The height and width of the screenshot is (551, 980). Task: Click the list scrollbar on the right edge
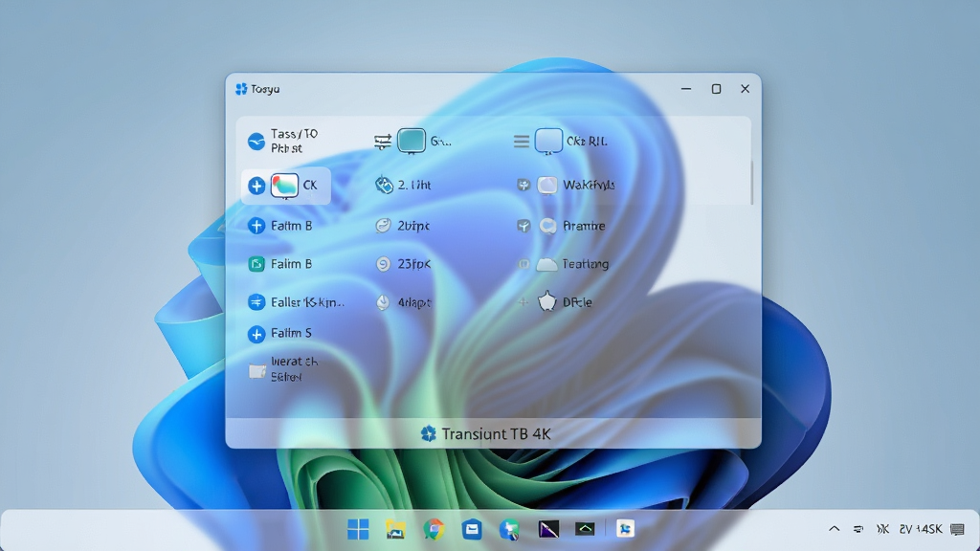[751, 183]
